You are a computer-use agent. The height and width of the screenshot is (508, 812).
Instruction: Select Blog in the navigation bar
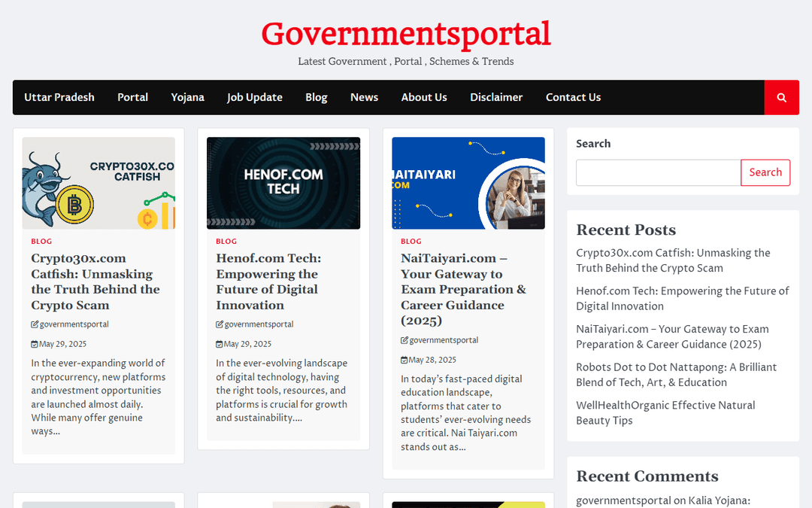pyautogui.click(x=317, y=97)
